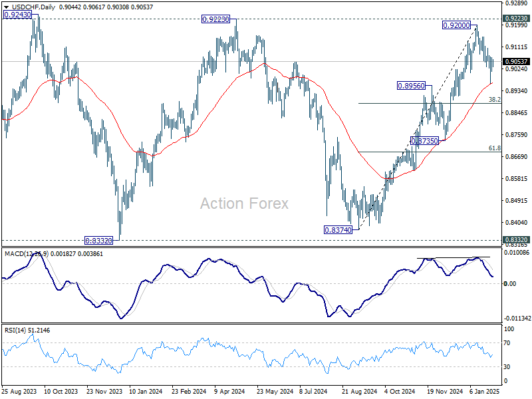Click the 25 Aug 2023 date label
532x399 pixels.
(x=19, y=391)
